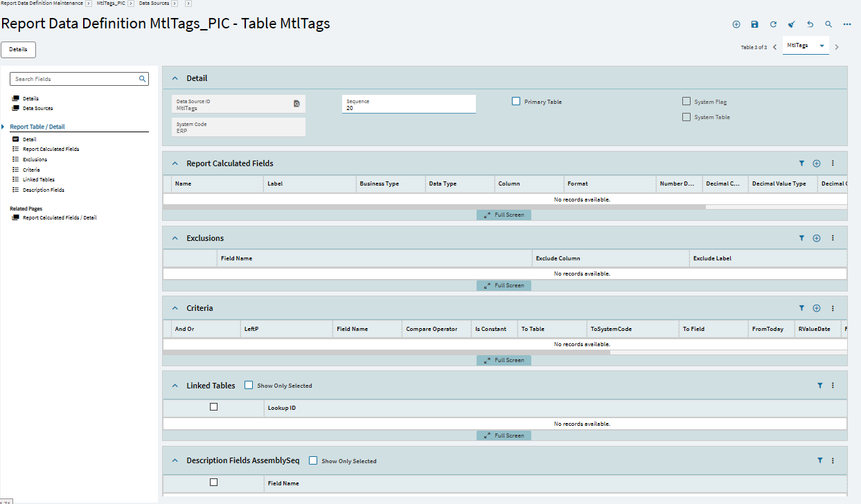Click the Criteria grid horizontal scrollbar

387,352
